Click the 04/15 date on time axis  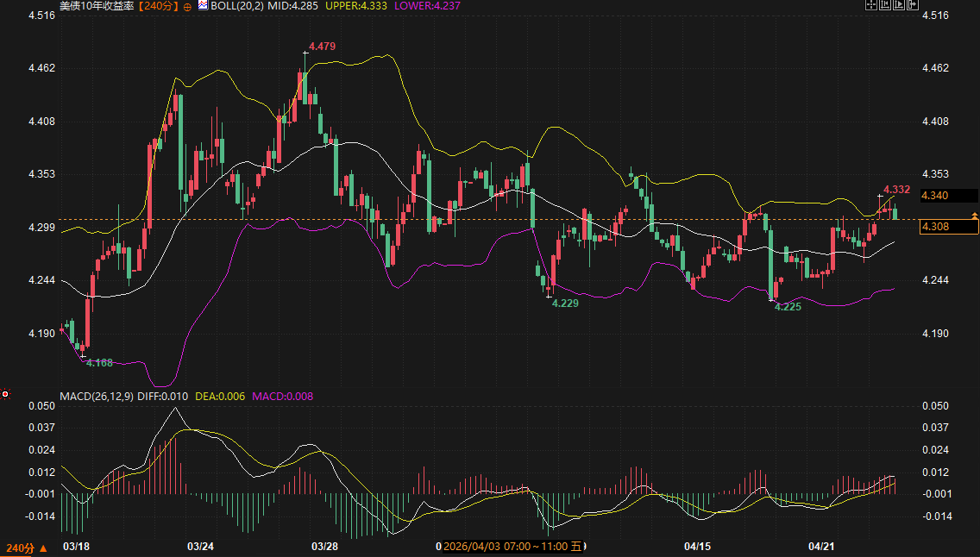coord(697,547)
